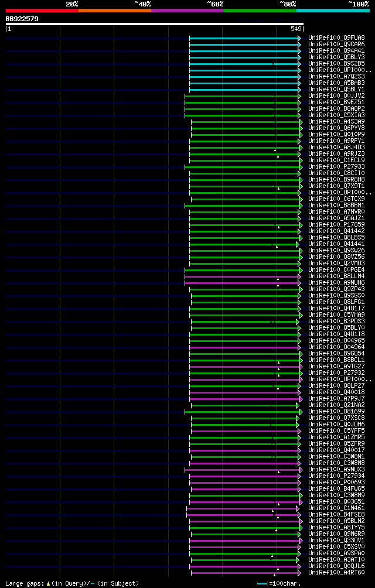Click the yellow query gap marker in the UniRef100_A8J4D3 row
The height and width of the screenshot is (588, 375).
coord(275,150)
